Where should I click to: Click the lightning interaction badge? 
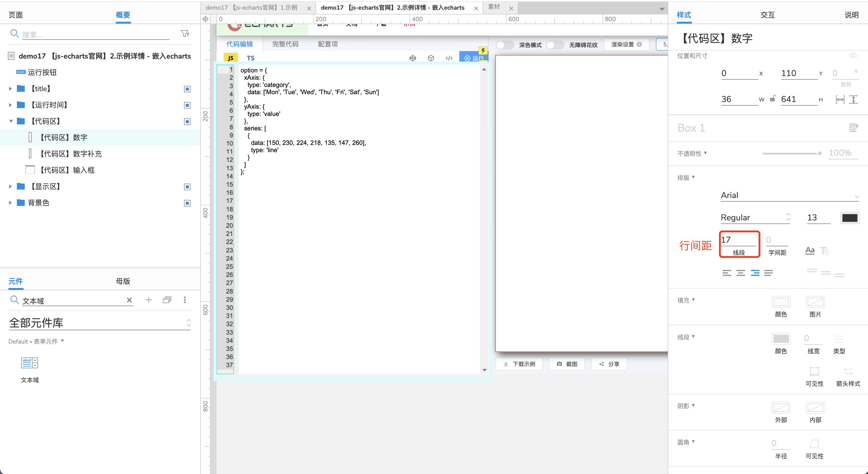[483, 51]
